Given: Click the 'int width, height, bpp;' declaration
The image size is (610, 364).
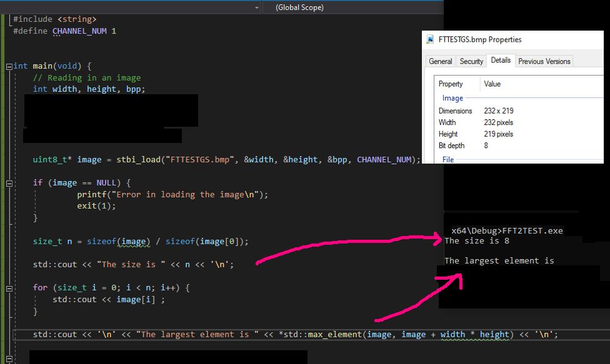Looking at the screenshot, I should point(89,89).
